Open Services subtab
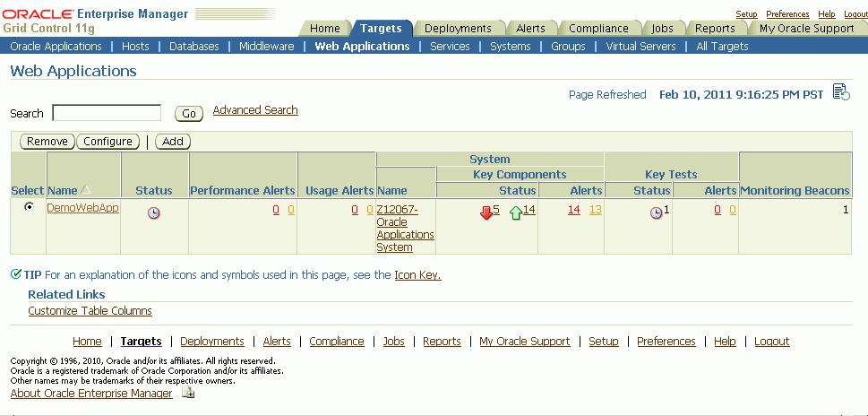 (450, 47)
